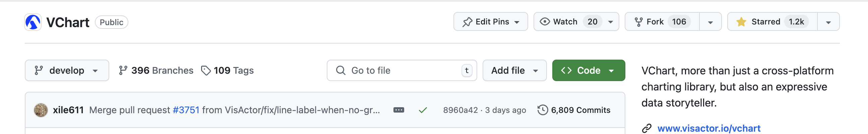Click the fork icon on Fork button
Screen dimensions: 868x134
638,22
